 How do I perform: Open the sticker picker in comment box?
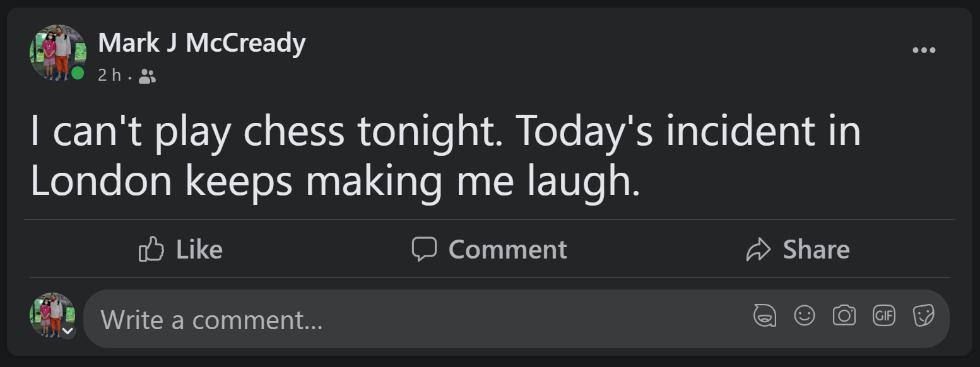(923, 315)
